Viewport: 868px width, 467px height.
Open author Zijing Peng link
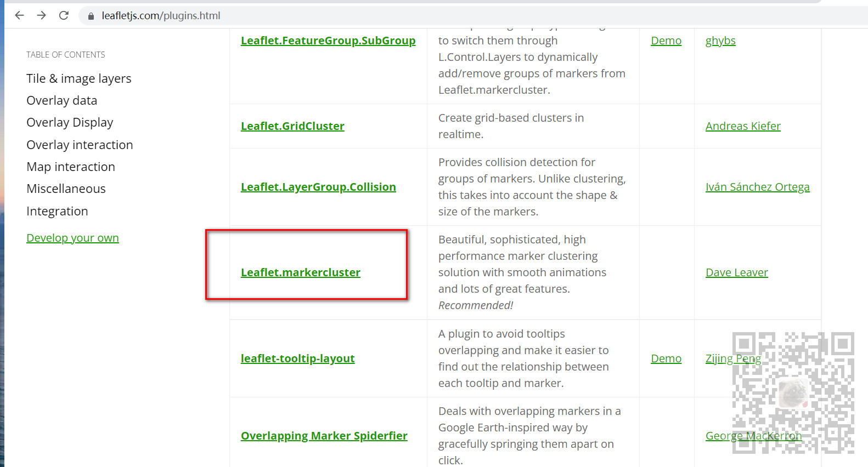(x=733, y=358)
